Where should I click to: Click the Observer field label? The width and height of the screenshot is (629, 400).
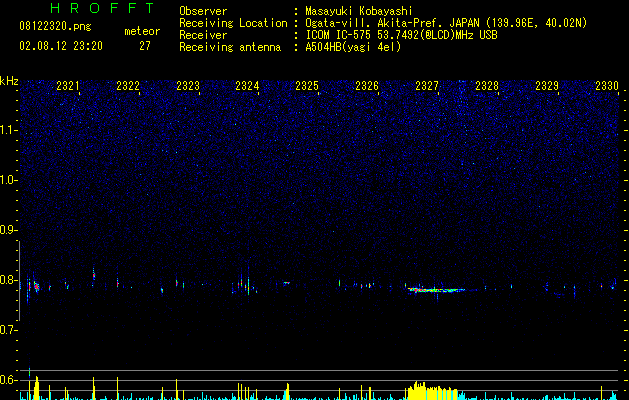pos(203,11)
